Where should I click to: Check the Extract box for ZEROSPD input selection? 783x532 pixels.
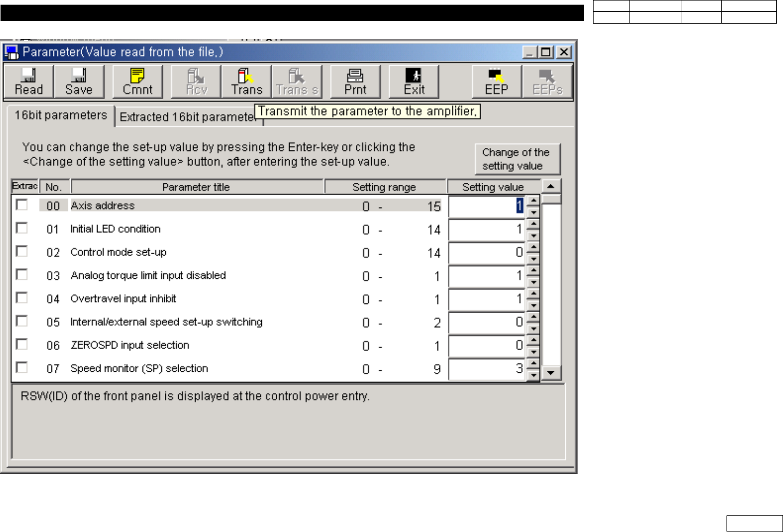click(x=22, y=344)
